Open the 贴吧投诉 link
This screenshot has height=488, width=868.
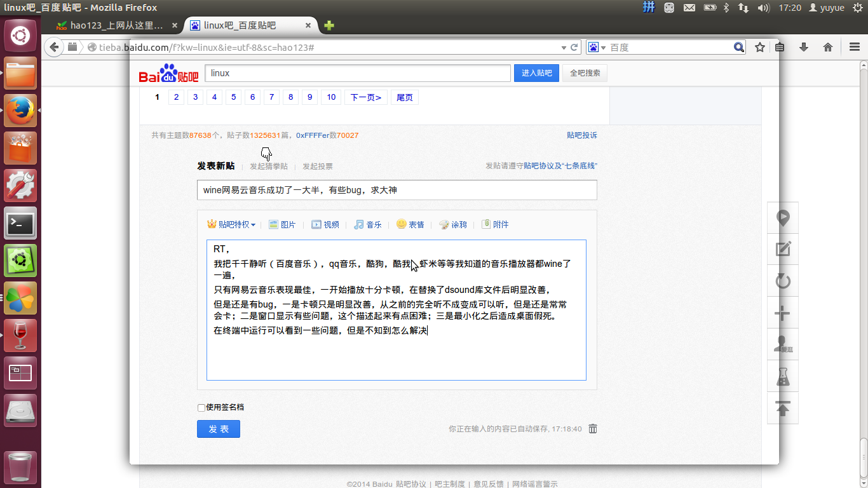[582, 135]
